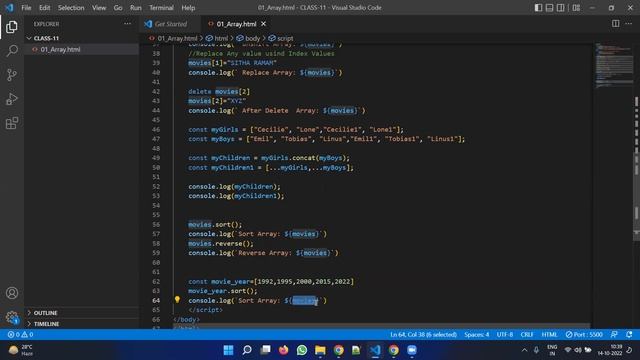Open clock and date 14-10-2022
Viewport: 640px width, 360px height.
(x=610, y=350)
